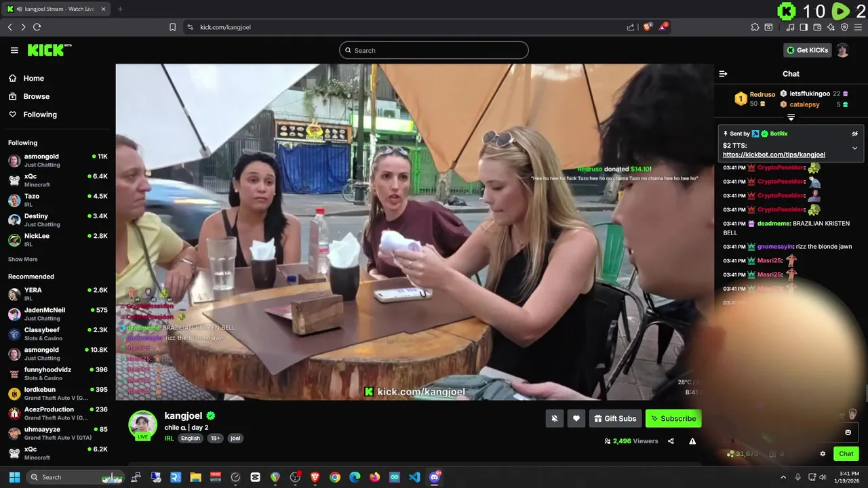Reload the page
868x488 pixels.
tap(37, 27)
